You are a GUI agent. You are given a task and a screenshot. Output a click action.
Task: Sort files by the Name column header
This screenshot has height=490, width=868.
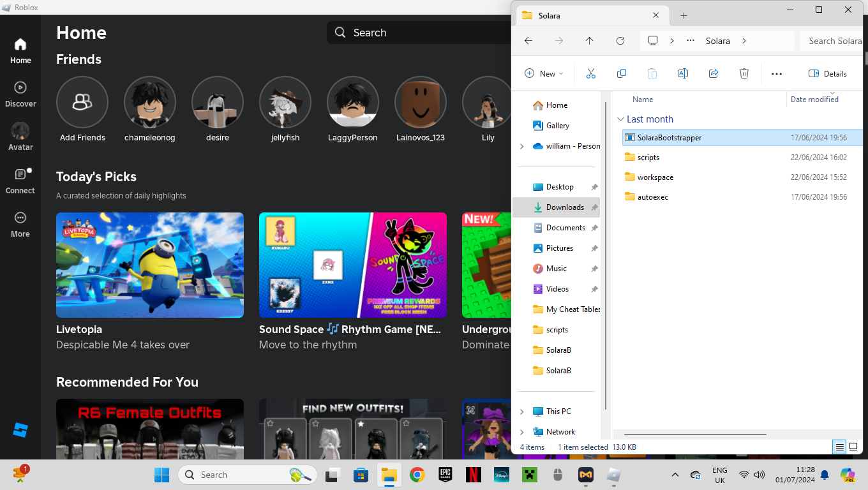pos(643,99)
